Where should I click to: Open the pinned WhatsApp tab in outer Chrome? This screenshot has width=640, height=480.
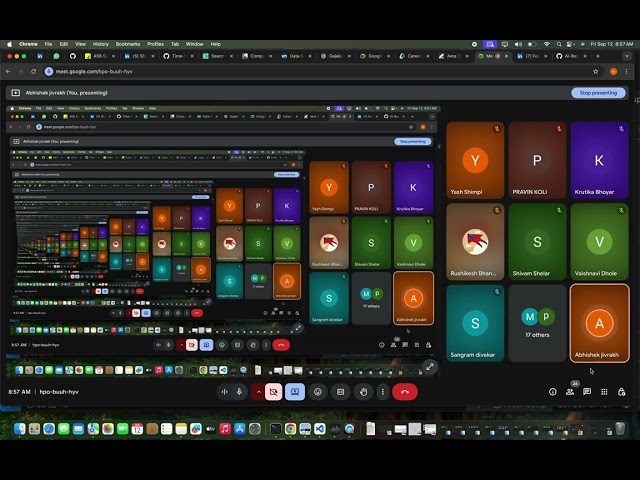pyautogui.click(x=56, y=56)
